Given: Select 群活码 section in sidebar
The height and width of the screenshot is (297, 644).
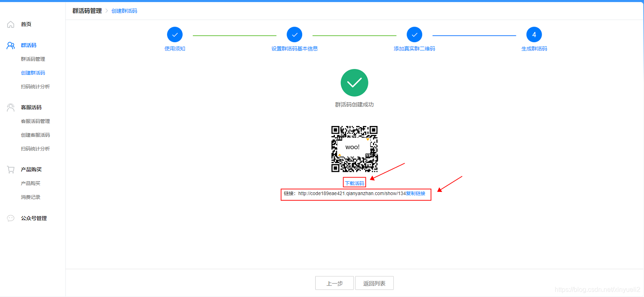Looking at the screenshot, I should [x=29, y=45].
